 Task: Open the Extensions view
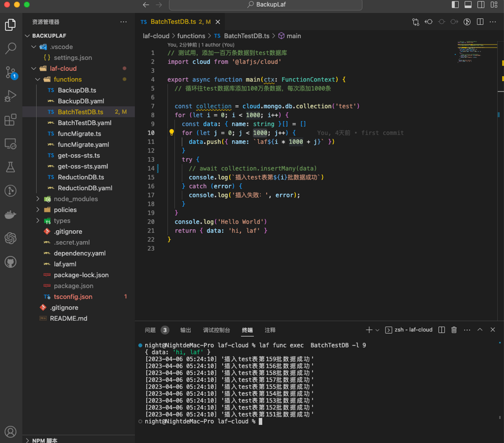pos(11,120)
